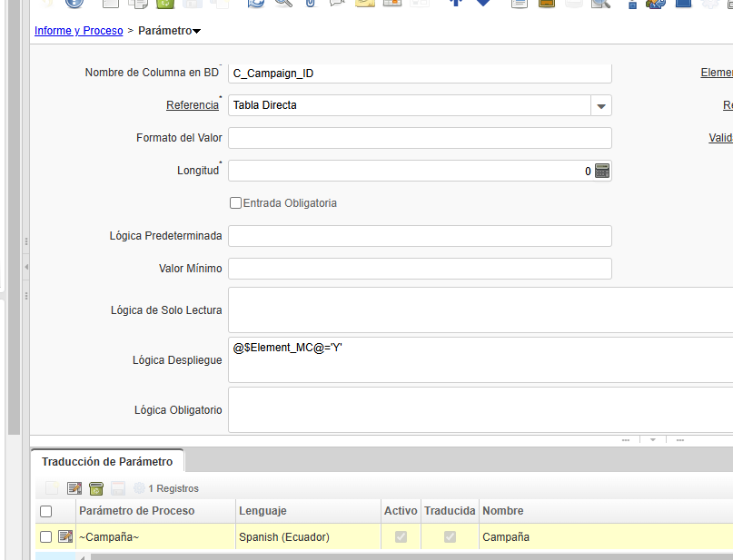Click the underlined Referencia label link
This screenshot has width=733, height=560.
click(x=192, y=105)
